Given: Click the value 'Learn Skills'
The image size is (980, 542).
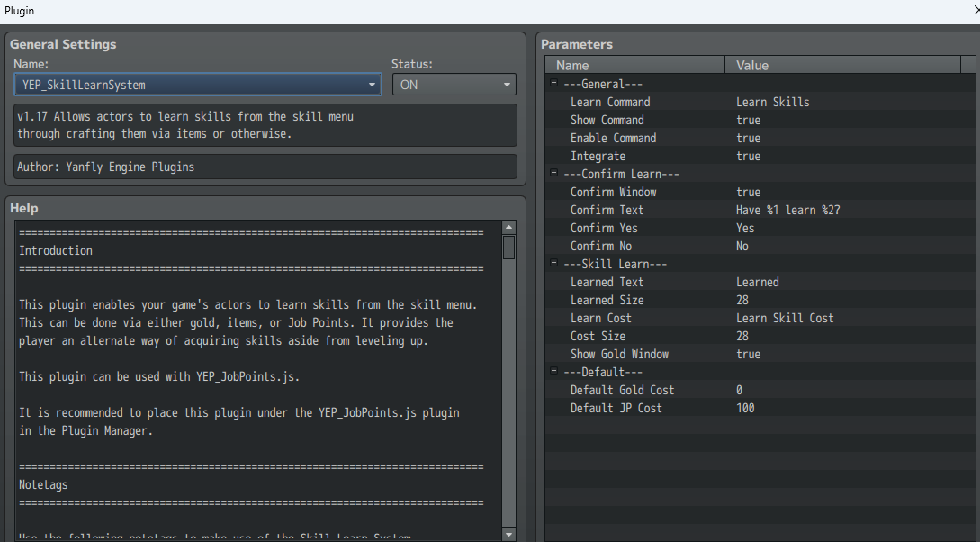Looking at the screenshot, I should 772,102.
